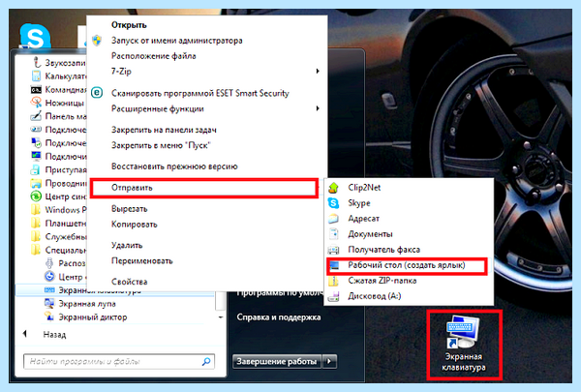Select Экранная клавиатура in programs list
This screenshot has width=581, height=392.
pyautogui.click(x=115, y=290)
